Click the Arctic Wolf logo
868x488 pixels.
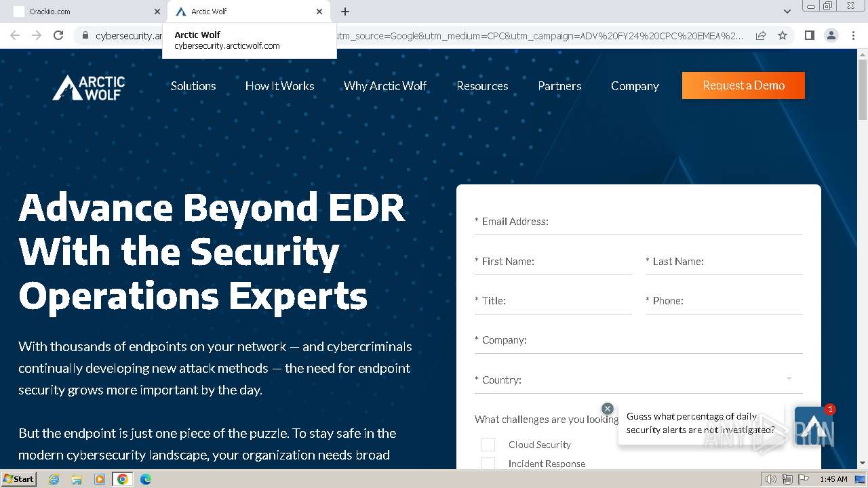pyautogui.click(x=89, y=87)
